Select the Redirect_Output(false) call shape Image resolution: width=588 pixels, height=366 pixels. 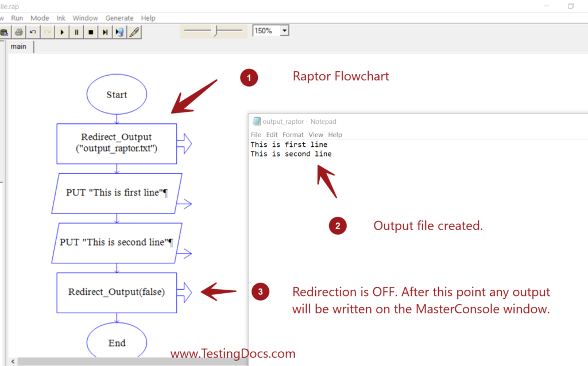click(117, 292)
